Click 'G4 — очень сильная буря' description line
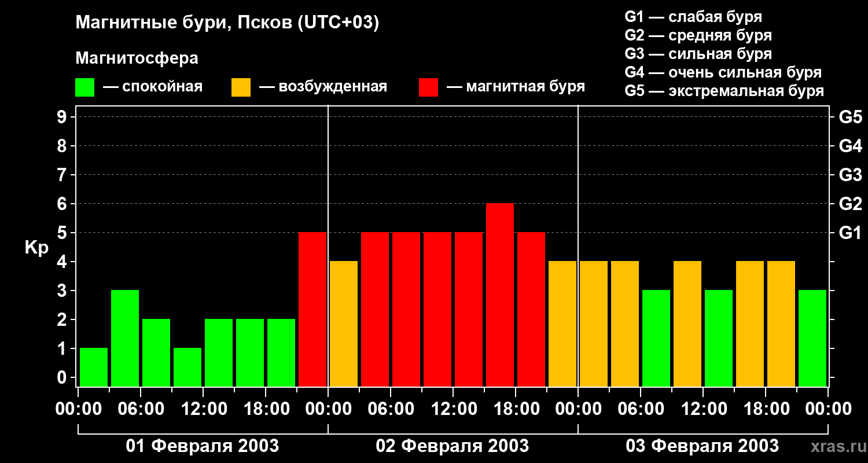Screen dimensions: 868x463 (x=723, y=72)
